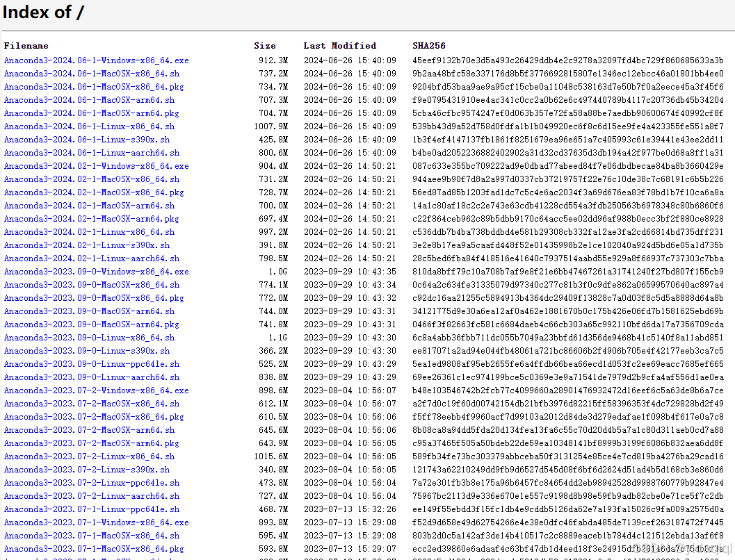Click Anaconda3-2024.02-1-MacOSX-arm64.sh link

(x=89, y=206)
